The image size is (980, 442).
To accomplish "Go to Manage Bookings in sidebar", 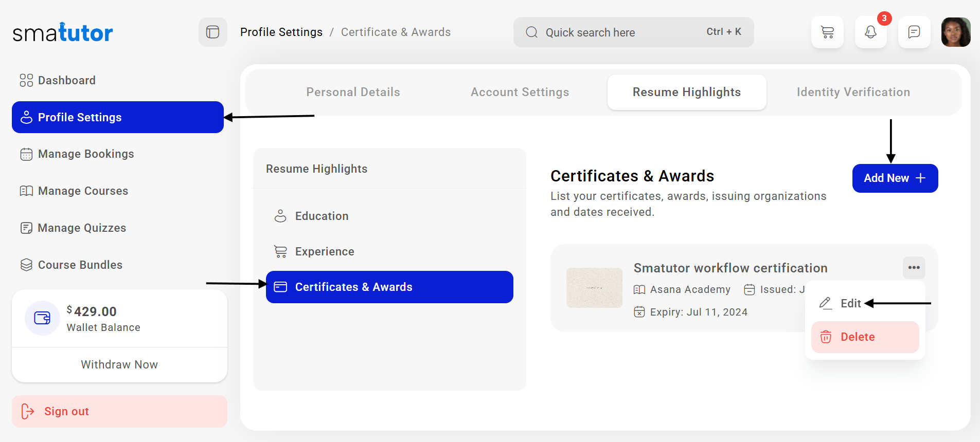I will coord(86,154).
